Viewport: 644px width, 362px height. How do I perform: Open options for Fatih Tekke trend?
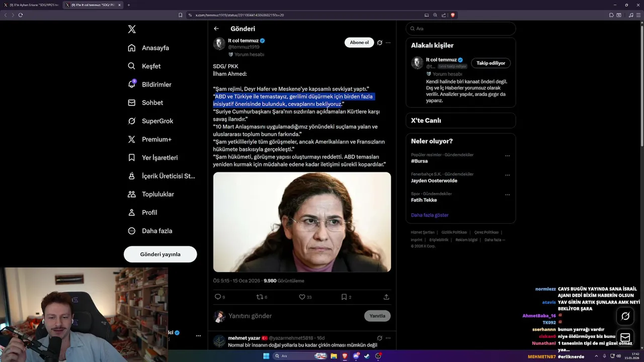(x=507, y=195)
